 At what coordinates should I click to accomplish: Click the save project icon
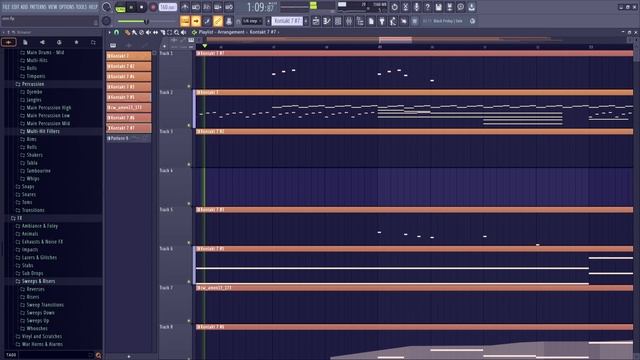(438, 7)
